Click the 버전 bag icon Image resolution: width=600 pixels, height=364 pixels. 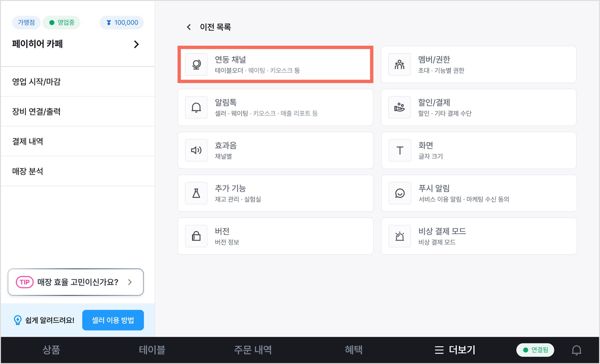[196, 236]
